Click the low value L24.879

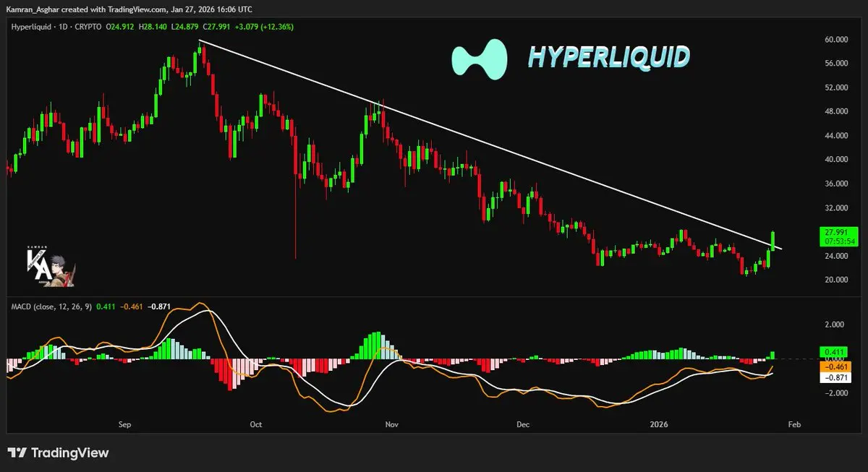(x=184, y=27)
